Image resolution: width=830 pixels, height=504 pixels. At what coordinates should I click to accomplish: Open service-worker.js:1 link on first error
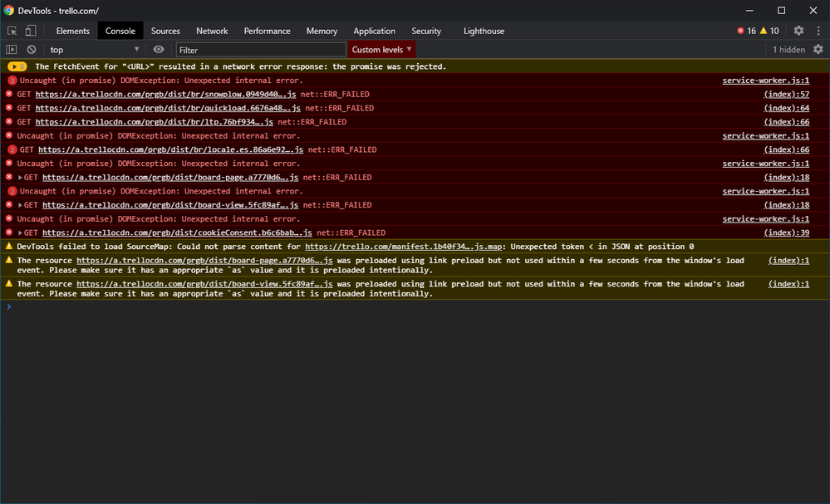point(766,81)
